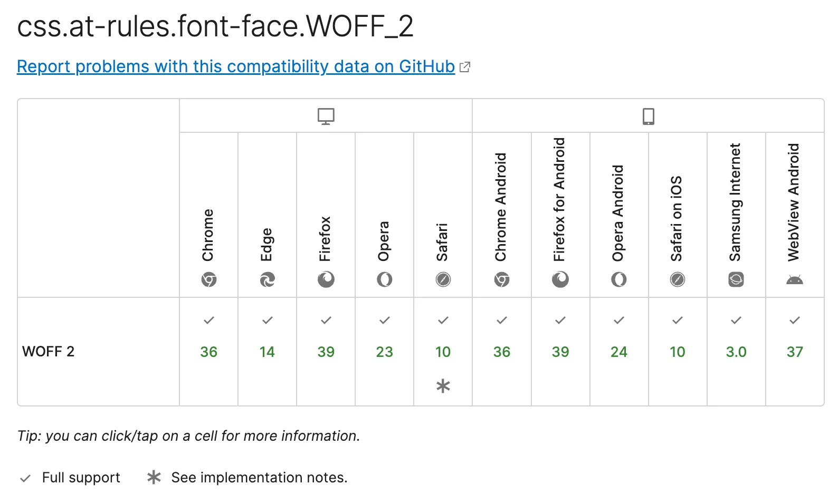This screenshot has height=504, width=838.
Task: Click the external link icon next to GitHub link
Action: coord(465,66)
